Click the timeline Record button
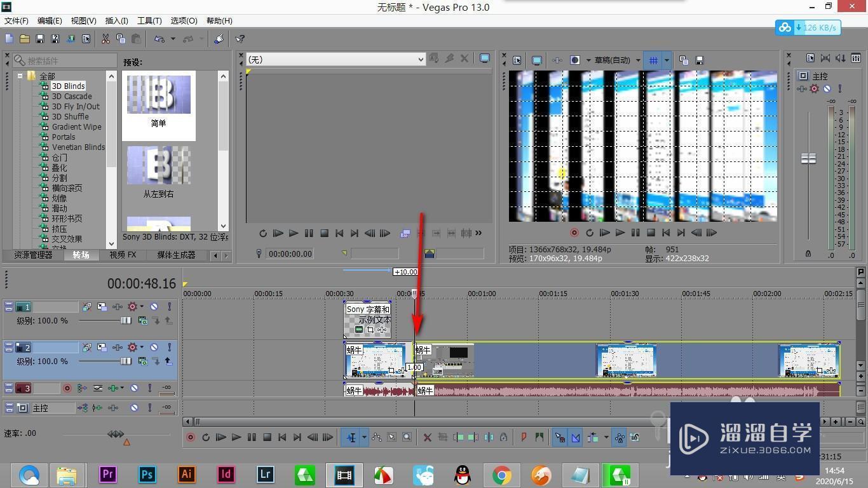This screenshot has width=868, height=488. pos(190,437)
